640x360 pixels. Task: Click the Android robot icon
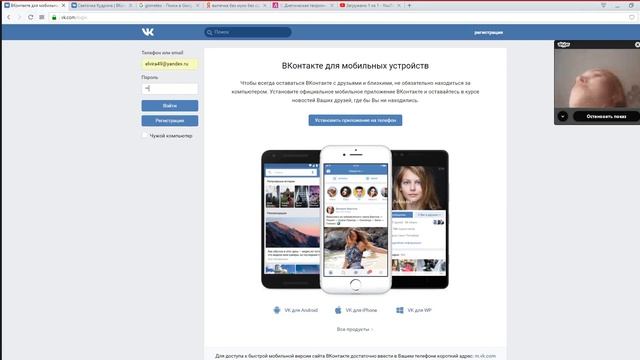click(277, 310)
